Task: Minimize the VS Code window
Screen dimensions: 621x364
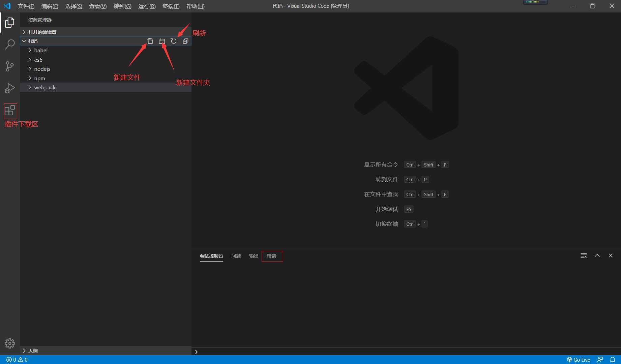Action: coord(573,6)
